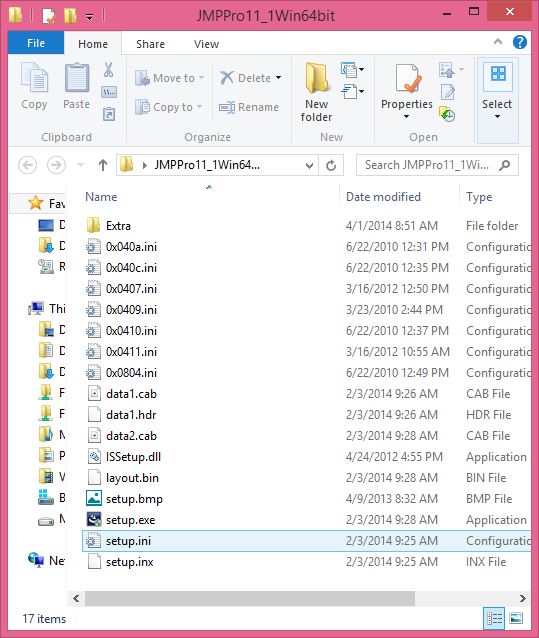
Task: Click the Copy icon in Clipboard group
Action: pos(34,77)
